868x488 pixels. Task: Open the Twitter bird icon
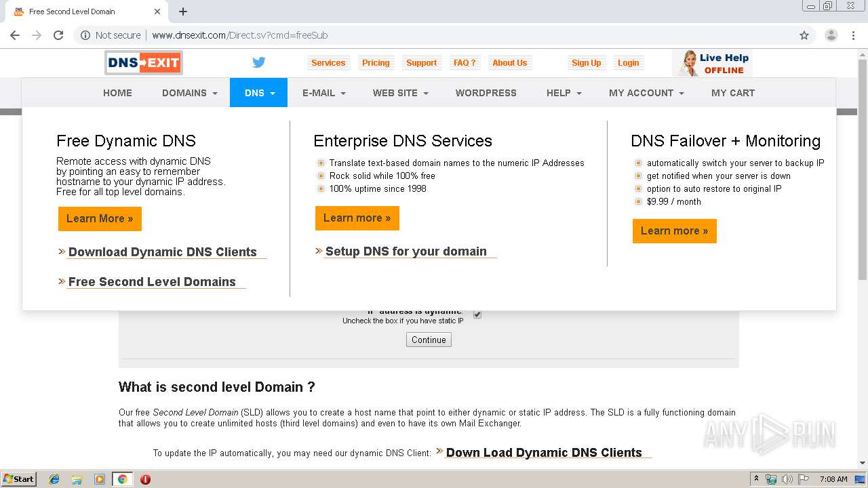(259, 62)
